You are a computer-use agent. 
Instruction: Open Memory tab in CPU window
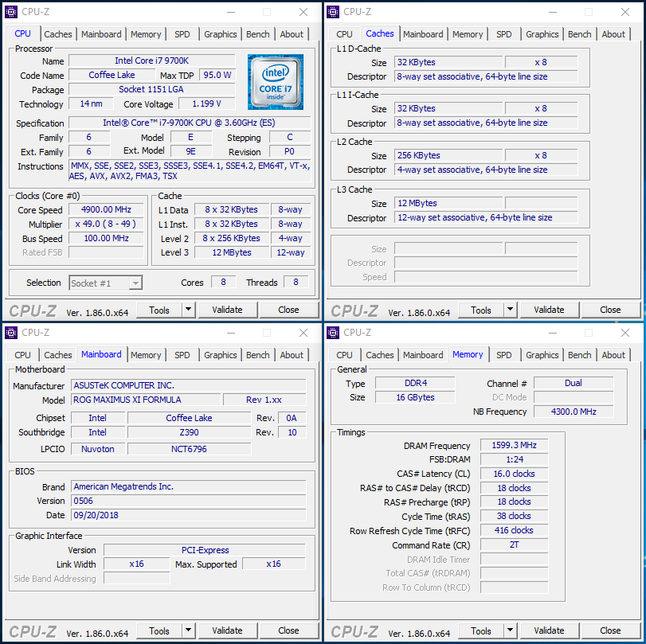[146, 34]
